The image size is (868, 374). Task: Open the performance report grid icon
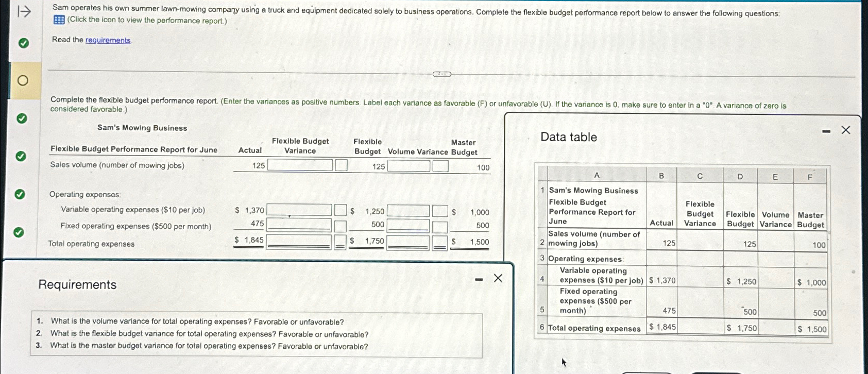[x=59, y=20]
